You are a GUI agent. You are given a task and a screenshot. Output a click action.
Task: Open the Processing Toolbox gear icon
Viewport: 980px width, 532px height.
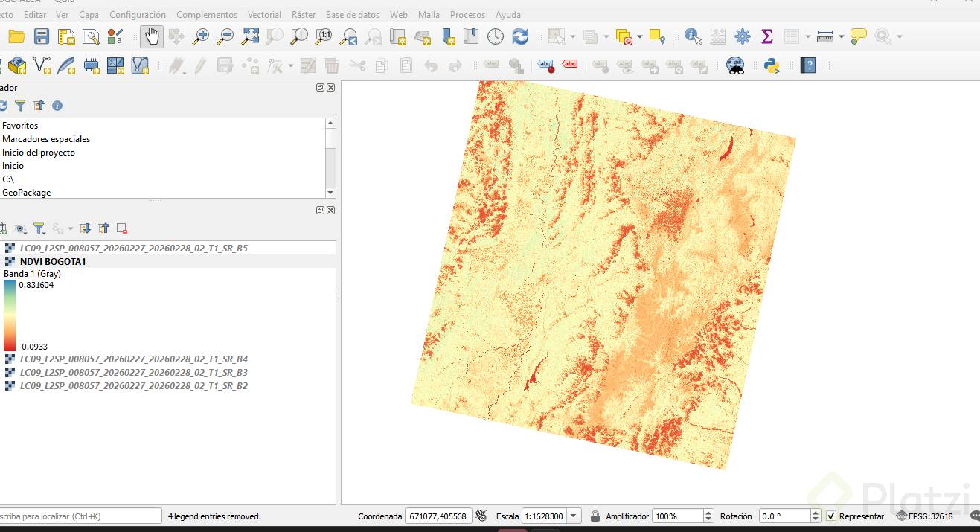(742, 36)
